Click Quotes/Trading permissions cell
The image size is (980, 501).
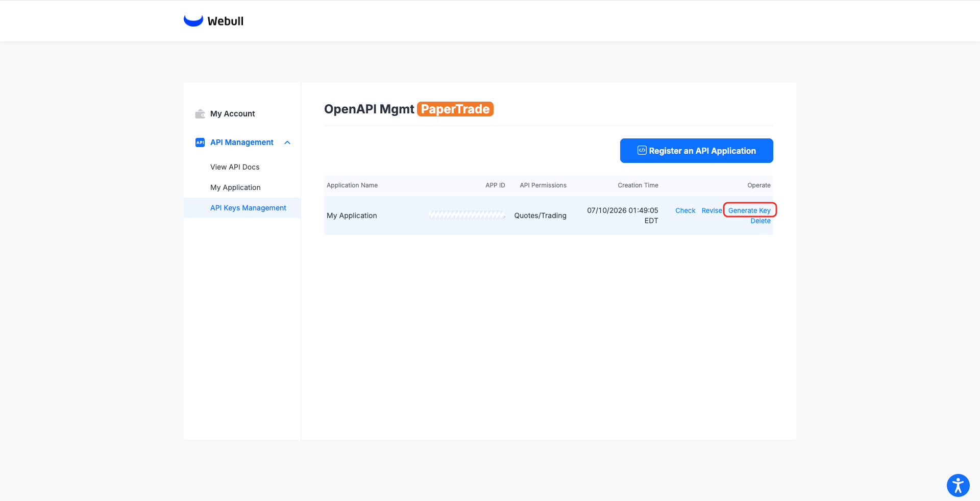[540, 216]
